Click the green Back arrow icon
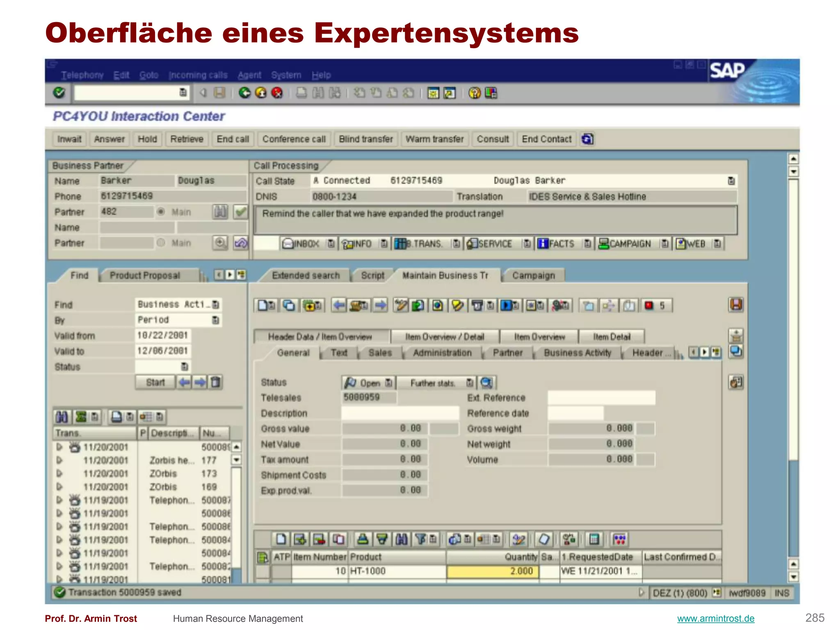The width and height of the screenshot is (840, 630). tap(245, 93)
